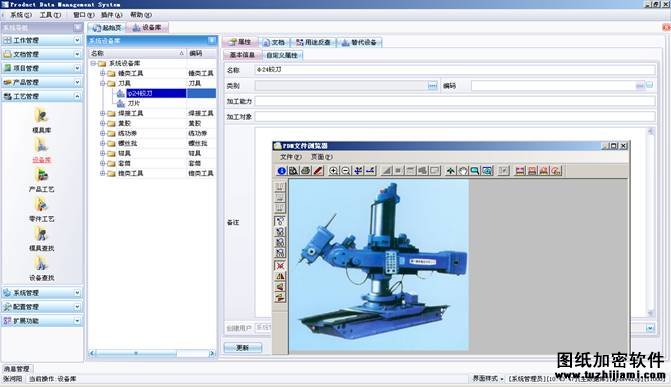This screenshot has height=387, width=671.
Task: Switch to the 替代设备 tab
Action: pos(359,42)
